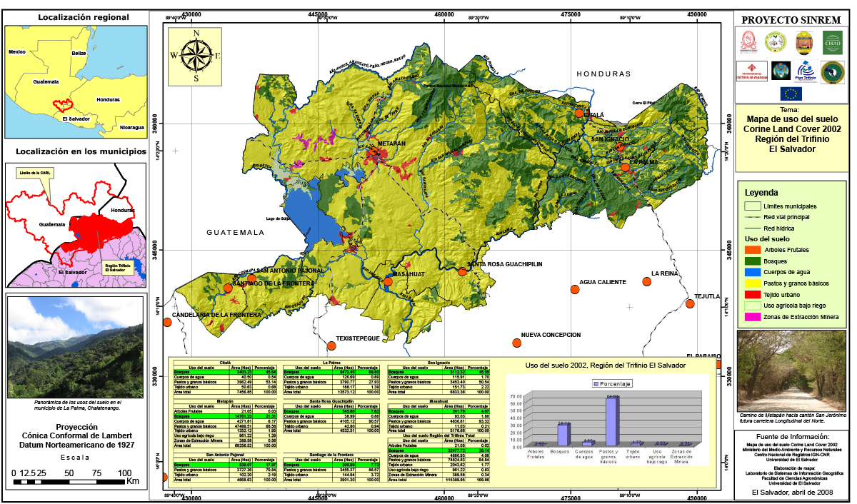
Task: Click the Arboles Frutales orange swatch
Action: [x=752, y=249]
